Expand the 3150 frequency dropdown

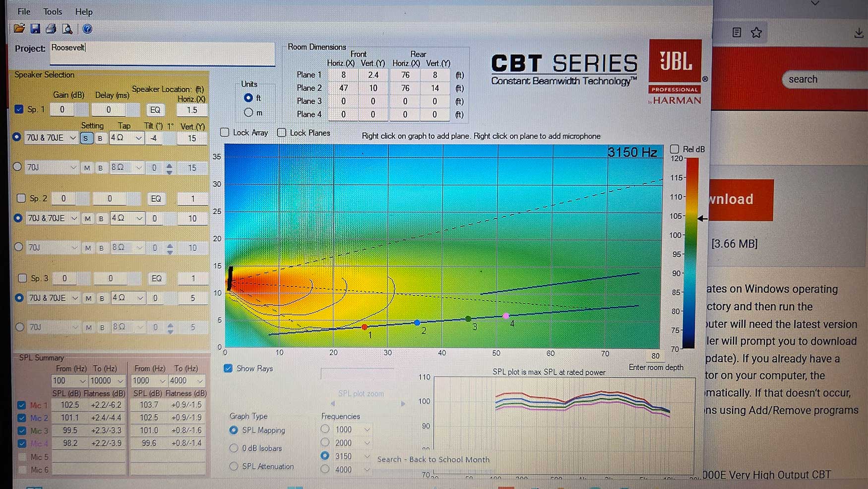(x=367, y=456)
